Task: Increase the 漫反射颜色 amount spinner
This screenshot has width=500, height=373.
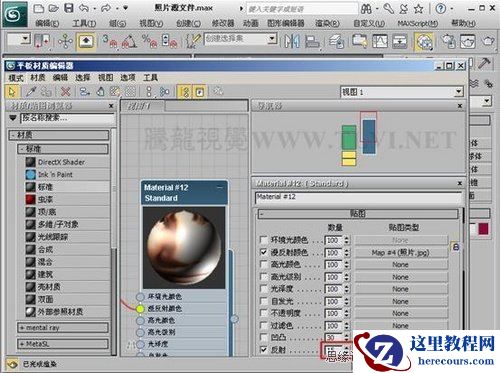Action: (x=347, y=251)
